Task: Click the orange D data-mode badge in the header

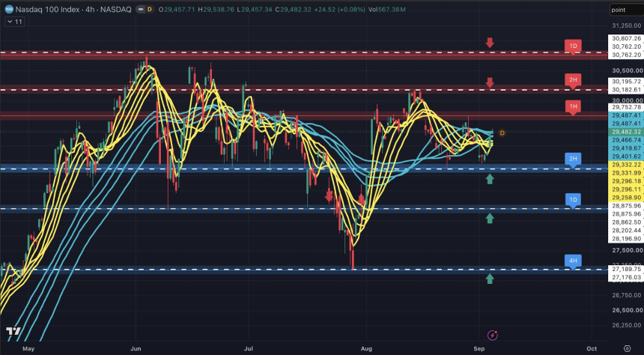Action: tap(149, 9)
